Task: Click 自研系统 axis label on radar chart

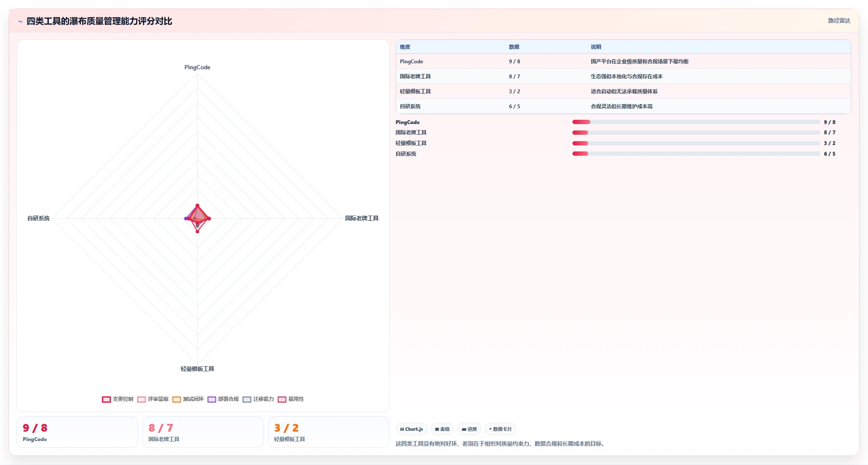Action: (39, 219)
